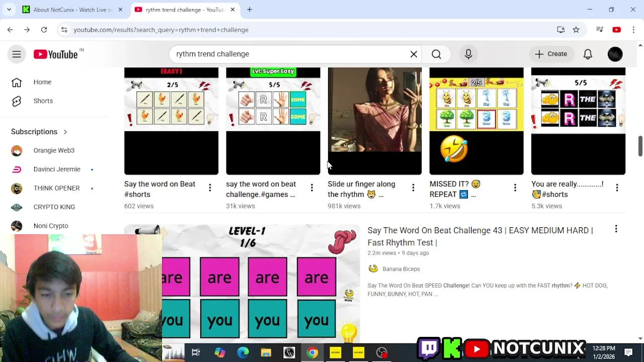
Task: Click the Orangie Web3 channel avatar
Action: tap(17, 150)
